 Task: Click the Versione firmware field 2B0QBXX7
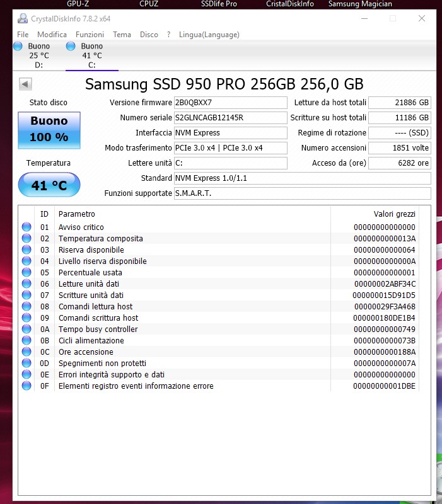tap(230, 103)
